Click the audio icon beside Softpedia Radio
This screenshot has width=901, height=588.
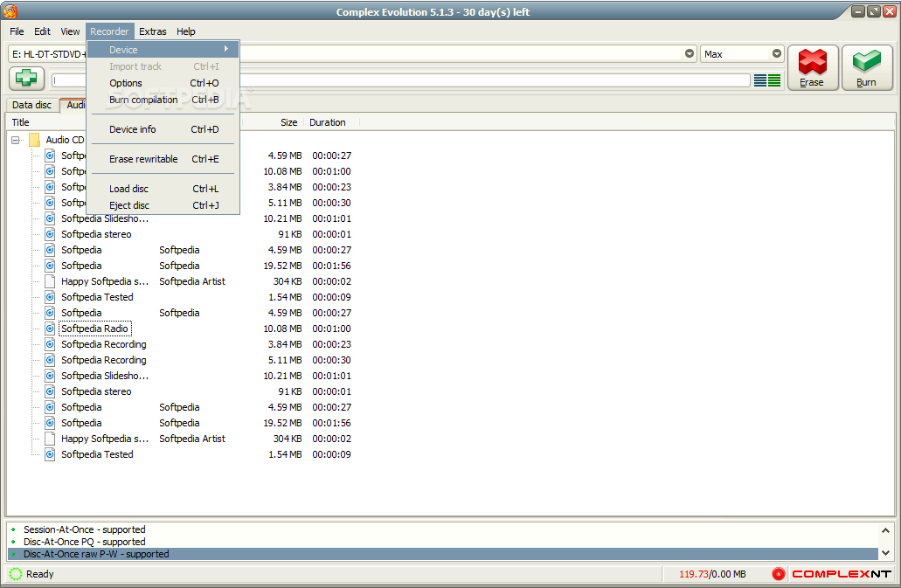click(50, 329)
